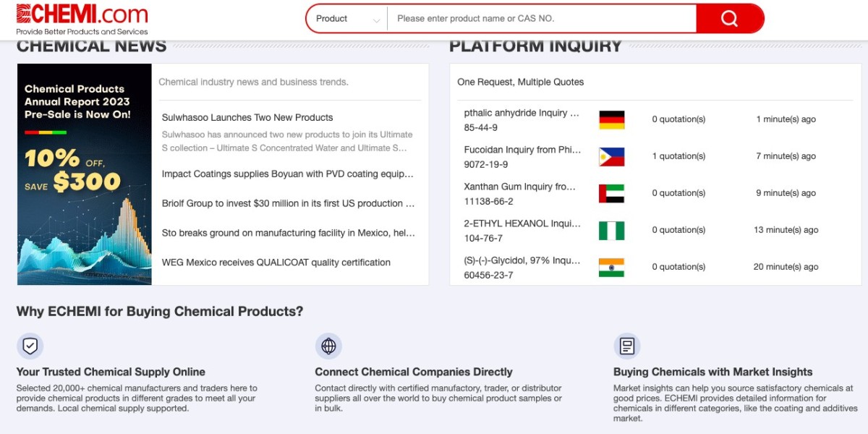Click "20 minute(s) ago" timestamp
Screen dimensions: 868x434
click(786, 267)
